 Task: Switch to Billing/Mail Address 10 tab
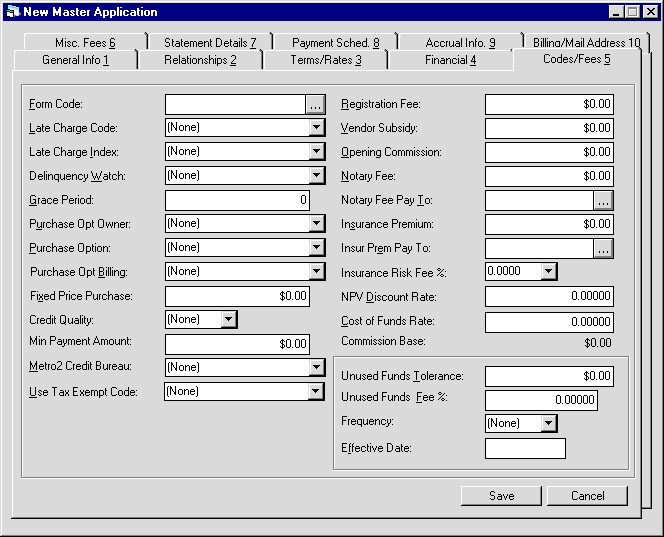pos(587,42)
